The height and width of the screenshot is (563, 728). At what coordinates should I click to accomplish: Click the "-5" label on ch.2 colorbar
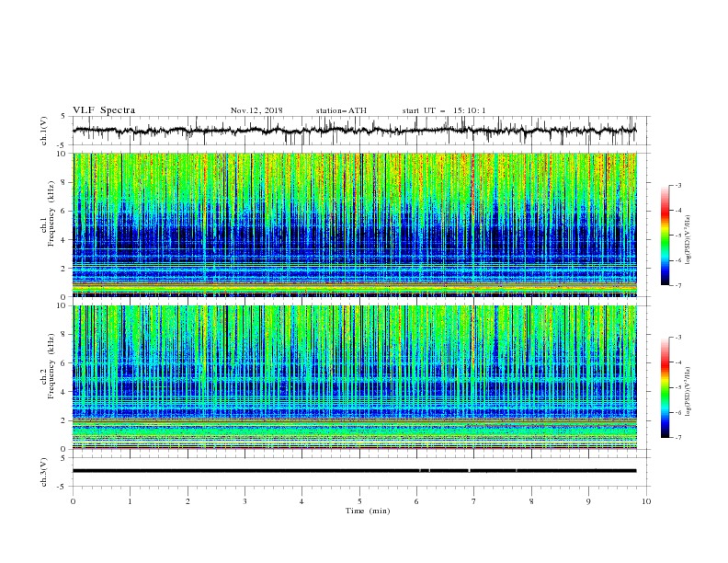(678, 387)
